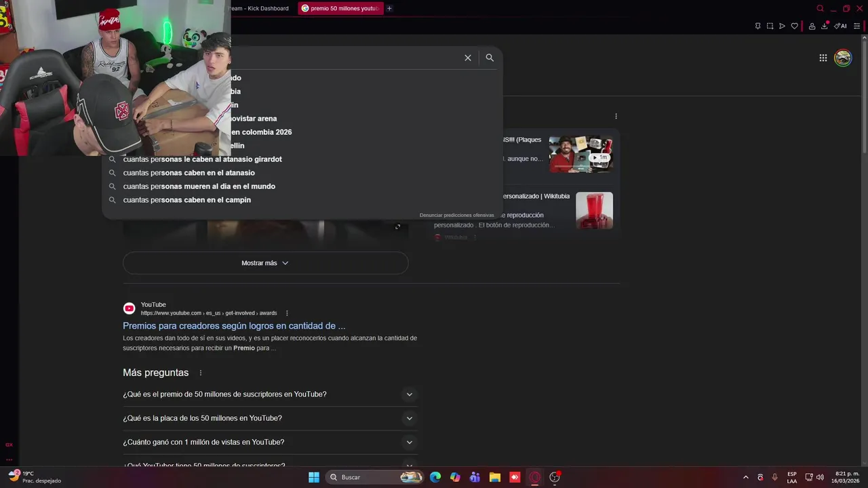Open OBS Studio from the taskbar

click(x=555, y=477)
